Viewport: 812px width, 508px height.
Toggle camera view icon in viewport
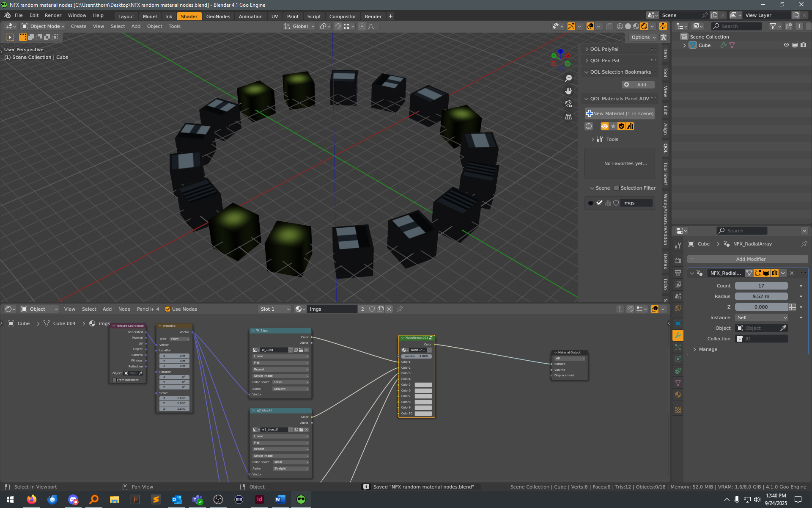coord(568,104)
